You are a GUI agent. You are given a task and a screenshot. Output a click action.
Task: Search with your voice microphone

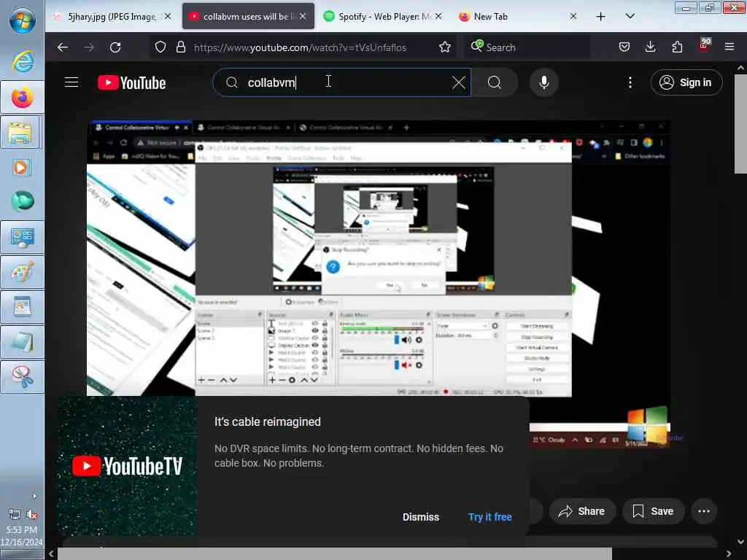pyautogui.click(x=543, y=83)
